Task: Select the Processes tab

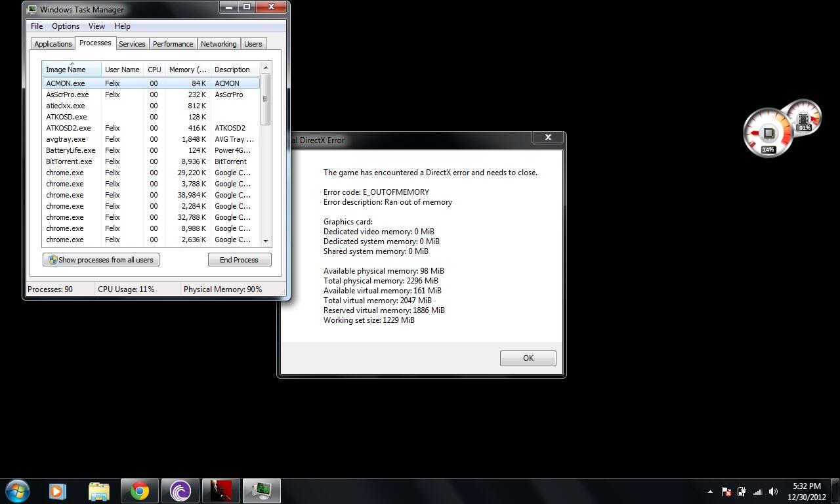Action: tap(95, 43)
